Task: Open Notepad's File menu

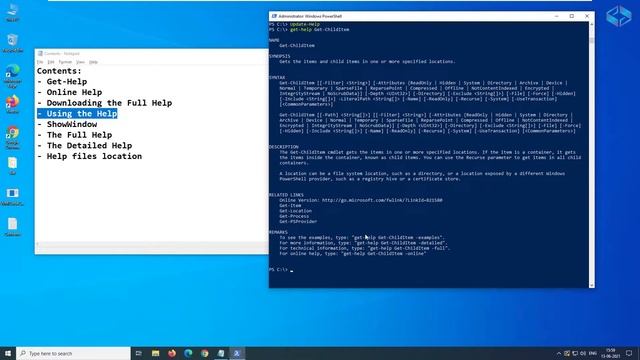Action: click(40, 62)
